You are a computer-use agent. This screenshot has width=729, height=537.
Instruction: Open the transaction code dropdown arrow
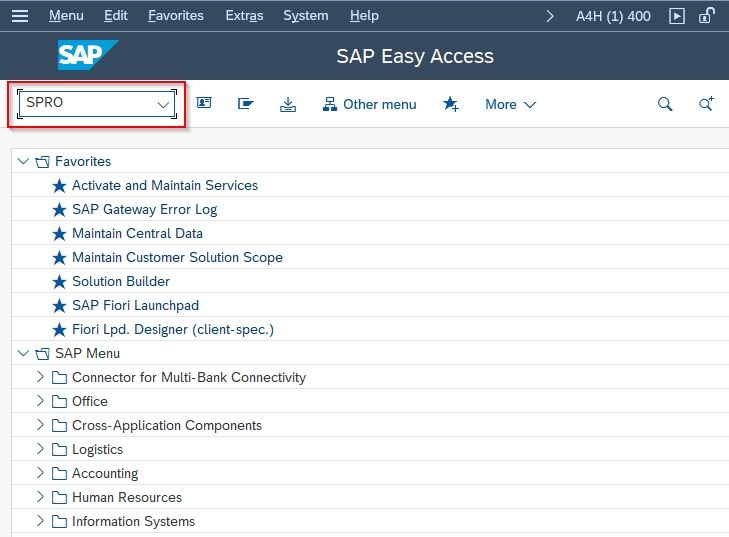pyautogui.click(x=163, y=104)
